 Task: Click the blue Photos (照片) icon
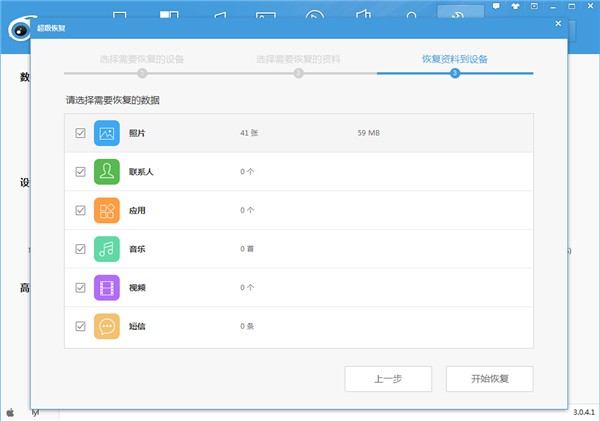coord(107,133)
